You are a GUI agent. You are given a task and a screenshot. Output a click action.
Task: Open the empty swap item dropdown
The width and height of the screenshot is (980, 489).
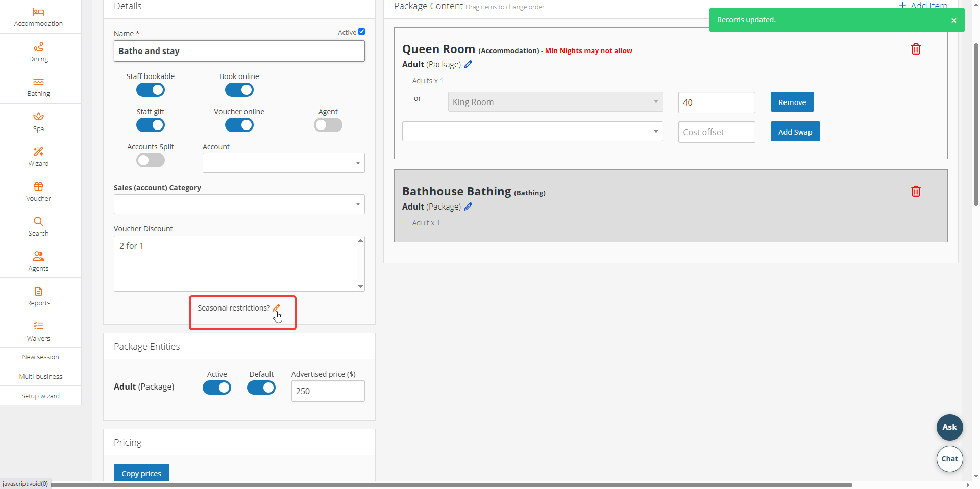click(x=532, y=132)
